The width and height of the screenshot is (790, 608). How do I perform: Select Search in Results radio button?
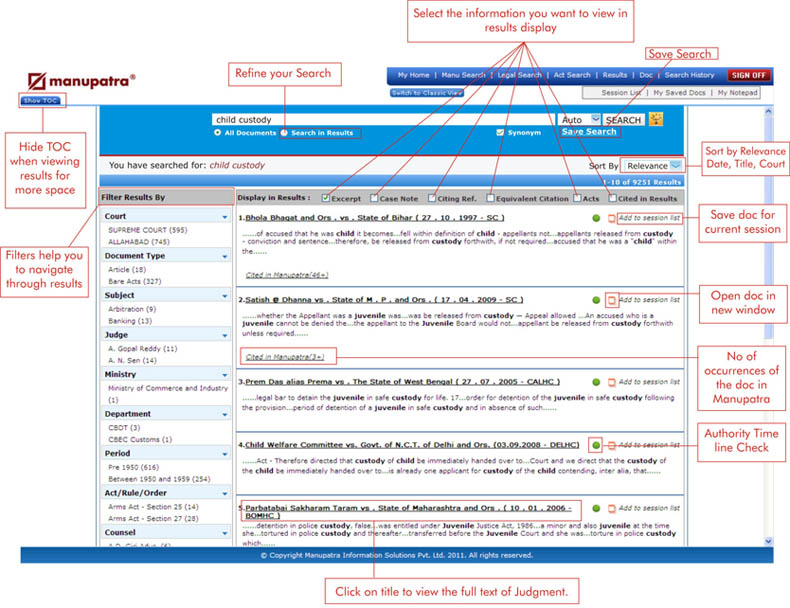(x=284, y=132)
